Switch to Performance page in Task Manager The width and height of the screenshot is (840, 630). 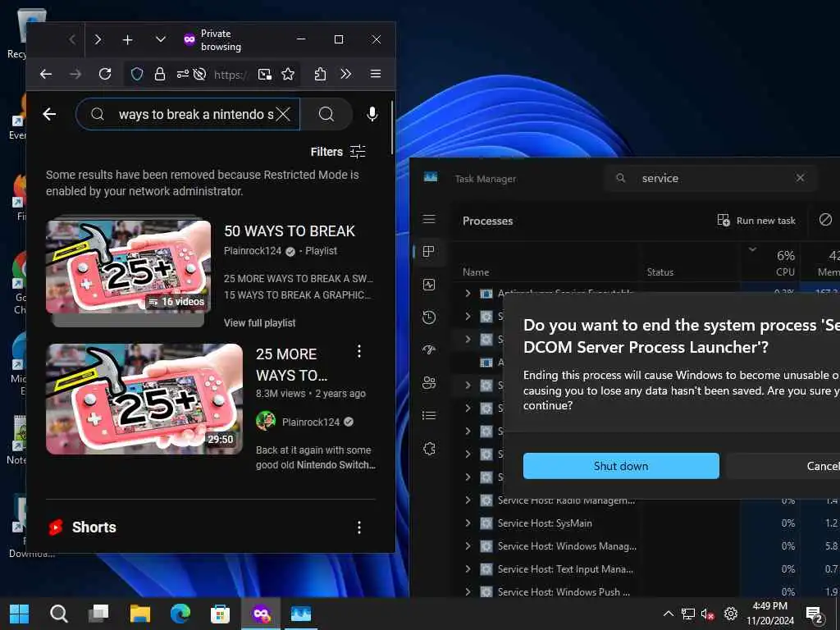(429, 285)
